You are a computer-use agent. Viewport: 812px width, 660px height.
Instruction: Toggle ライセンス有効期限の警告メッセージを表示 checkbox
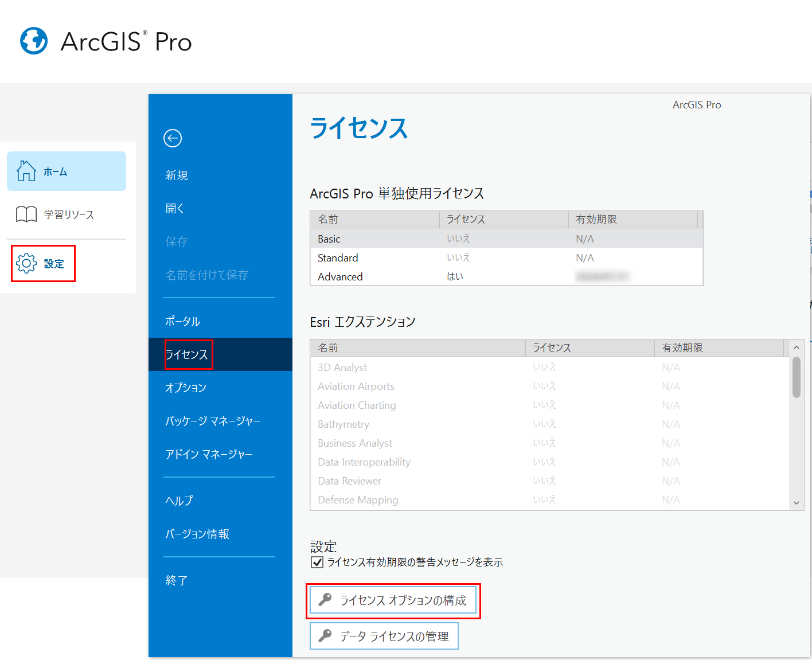coord(317,562)
